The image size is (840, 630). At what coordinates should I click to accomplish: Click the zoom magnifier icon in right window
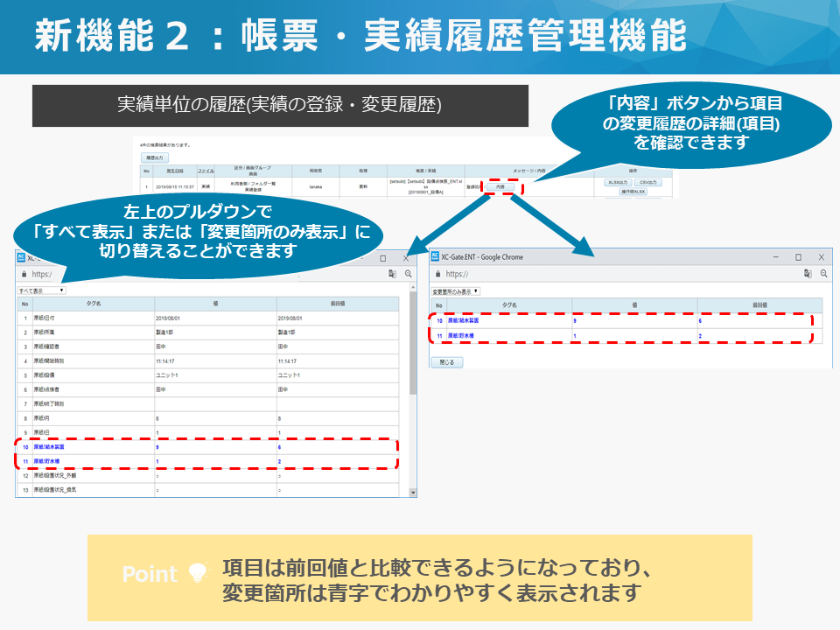coord(824,274)
